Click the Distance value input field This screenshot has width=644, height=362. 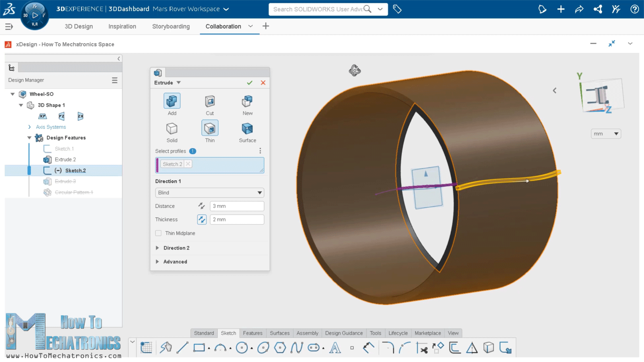pyautogui.click(x=237, y=206)
